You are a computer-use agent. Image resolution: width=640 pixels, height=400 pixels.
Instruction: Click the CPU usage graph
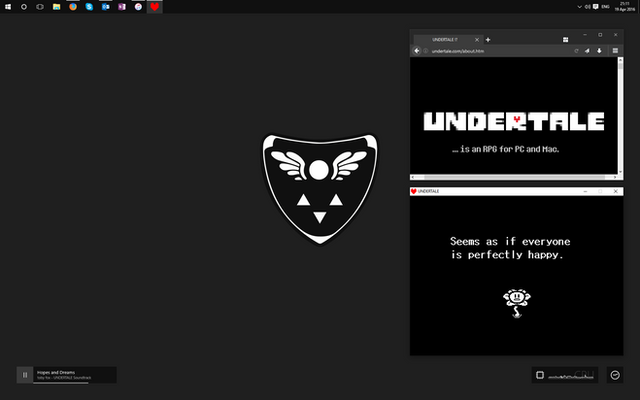click(571, 375)
